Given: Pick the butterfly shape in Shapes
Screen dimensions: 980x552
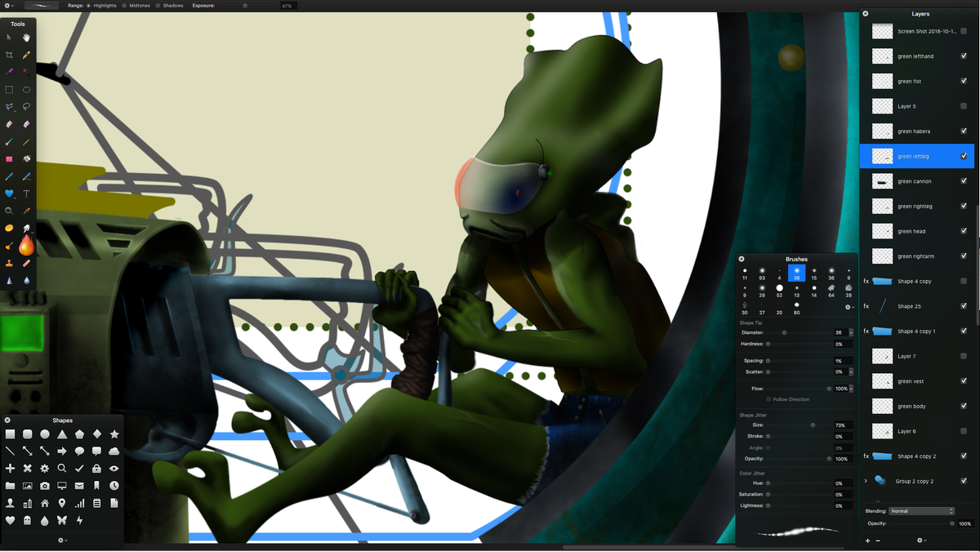Looking at the screenshot, I should pos(62,520).
